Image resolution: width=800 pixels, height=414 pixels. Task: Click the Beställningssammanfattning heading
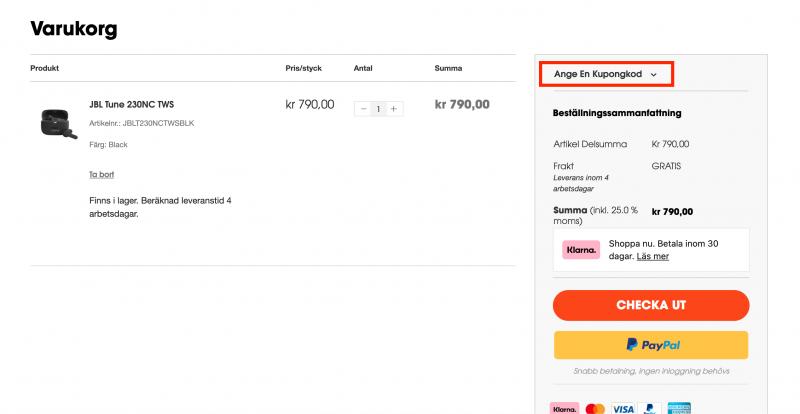[x=617, y=113]
